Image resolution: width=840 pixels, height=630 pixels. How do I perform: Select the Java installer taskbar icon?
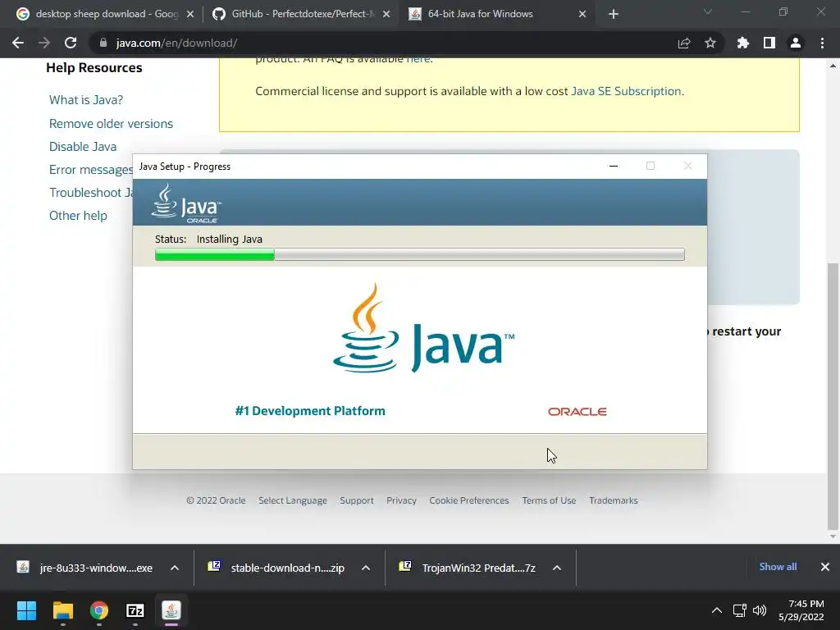pyautogui.click(x=171, y=610)
